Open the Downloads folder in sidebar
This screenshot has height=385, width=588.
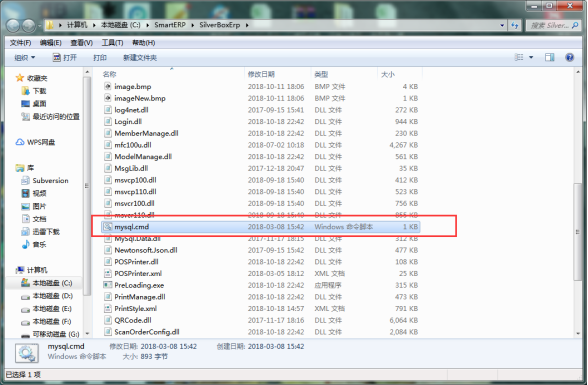click(x=34, y=91)
